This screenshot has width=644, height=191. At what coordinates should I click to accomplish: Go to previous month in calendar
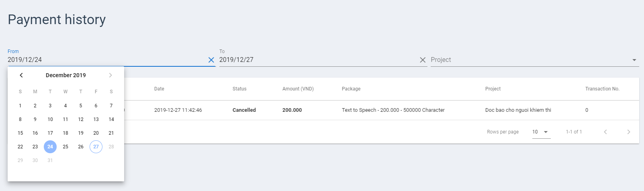pyautogui.click(x=21, y=75)
